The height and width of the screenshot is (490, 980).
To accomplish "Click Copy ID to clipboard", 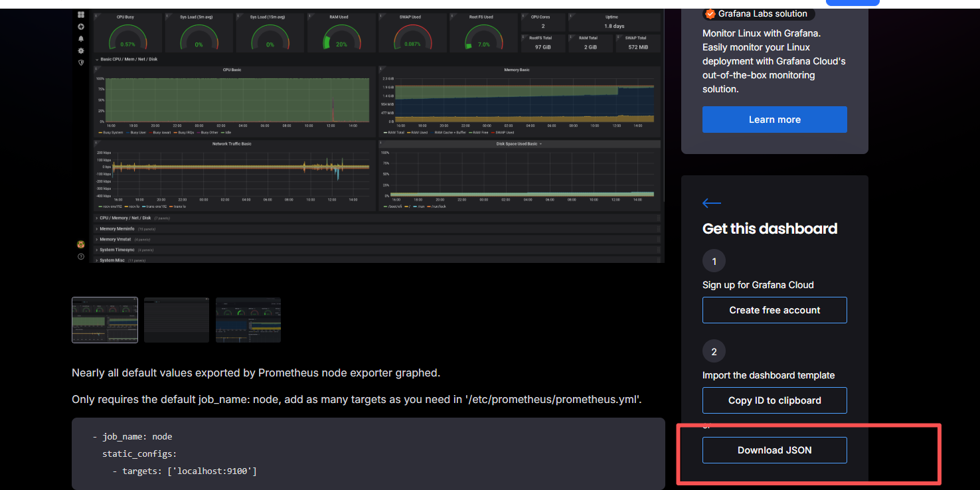I will click(x=775, y=400).
